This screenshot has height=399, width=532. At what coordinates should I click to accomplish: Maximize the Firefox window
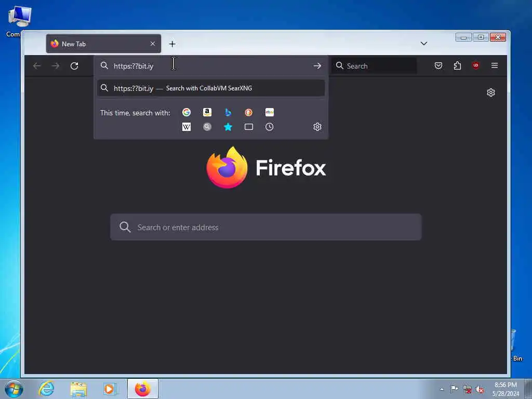click(x=481, y=37)
